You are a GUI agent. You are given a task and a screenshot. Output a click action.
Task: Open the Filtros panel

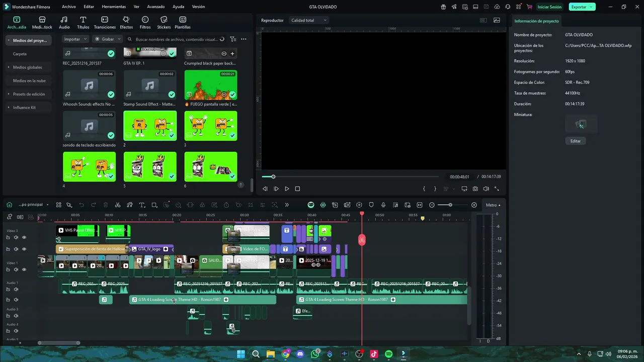tap(145, 23)
